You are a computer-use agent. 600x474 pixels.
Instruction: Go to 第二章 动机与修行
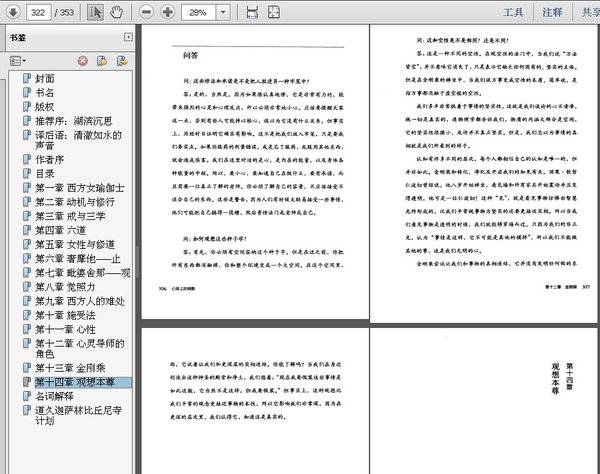tap(75, 202)
